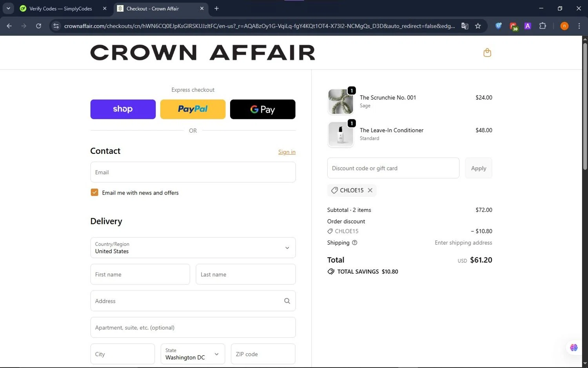The image size is (588, 368).
Task: Click the total amount $61.20
Action: (481, 260)
